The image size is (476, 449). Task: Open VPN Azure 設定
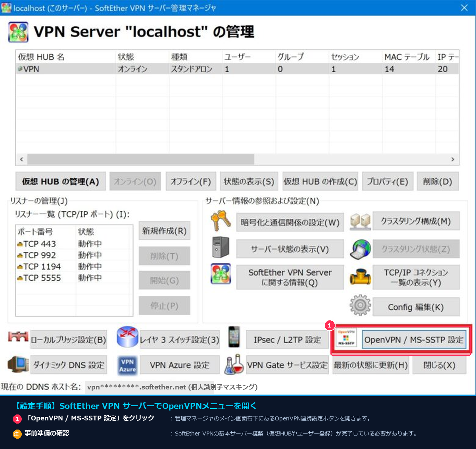179,365
